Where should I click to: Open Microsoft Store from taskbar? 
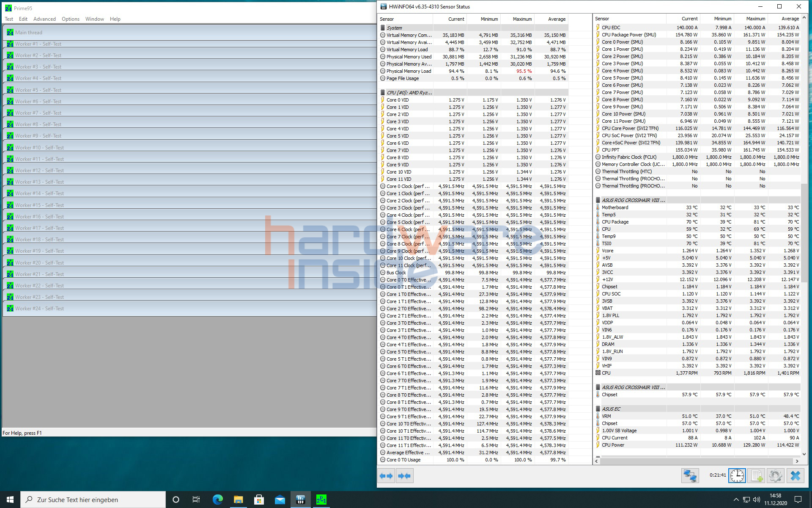(x=259, y=500)
